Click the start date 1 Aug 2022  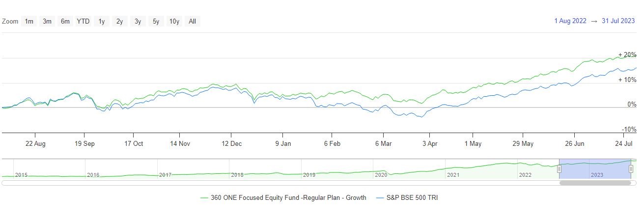[x=570, y=21]
